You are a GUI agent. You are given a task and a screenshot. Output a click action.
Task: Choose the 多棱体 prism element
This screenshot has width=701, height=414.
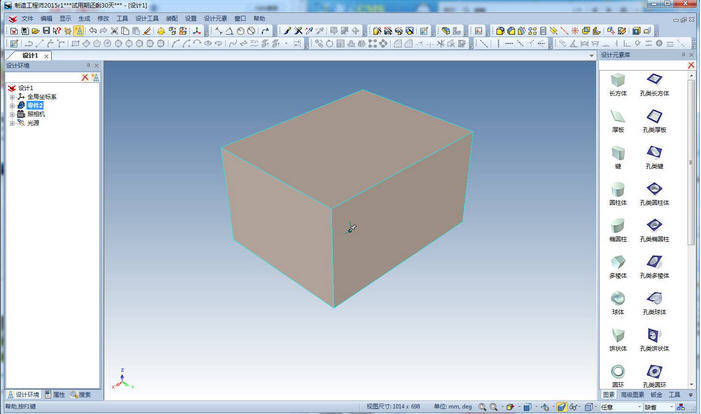tap(618, 263)
